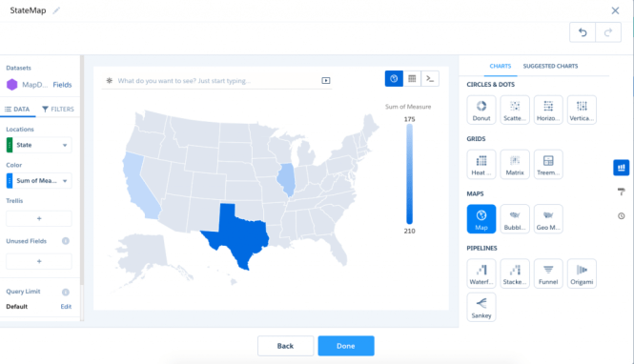Open the Suggested Charts tab

point(550,67)
